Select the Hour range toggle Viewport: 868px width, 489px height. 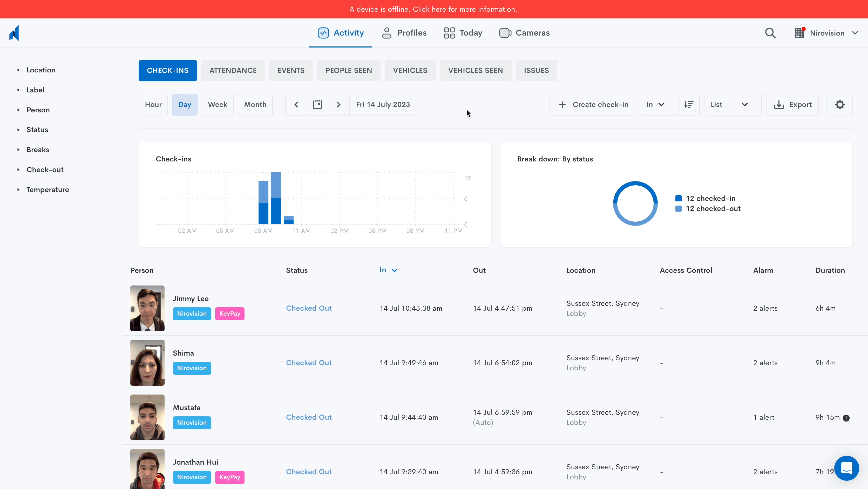[153, 105]
